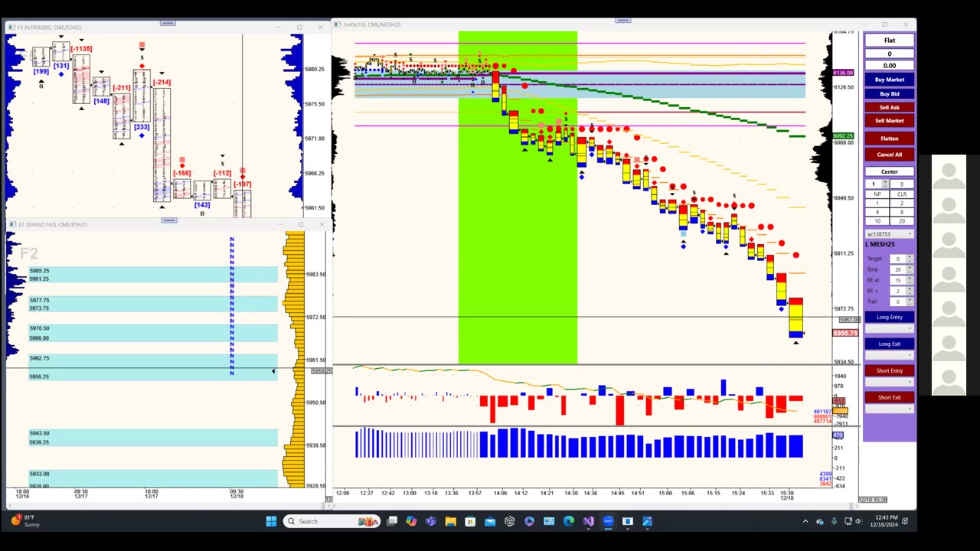Click the microphone tray icon

pyautogui.click(x=834, y=521)
